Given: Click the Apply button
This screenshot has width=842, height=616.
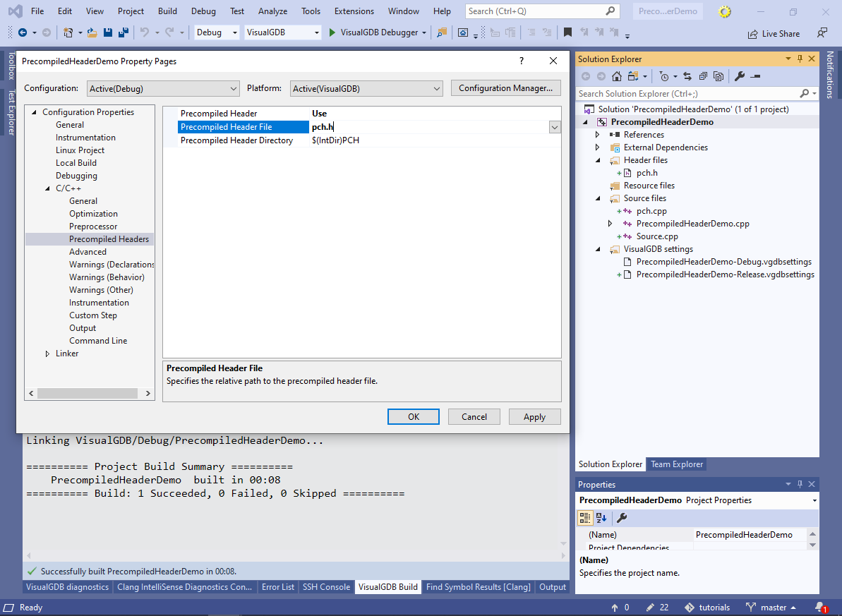Looking at the screenshot, I should click(x=535, y=417).
